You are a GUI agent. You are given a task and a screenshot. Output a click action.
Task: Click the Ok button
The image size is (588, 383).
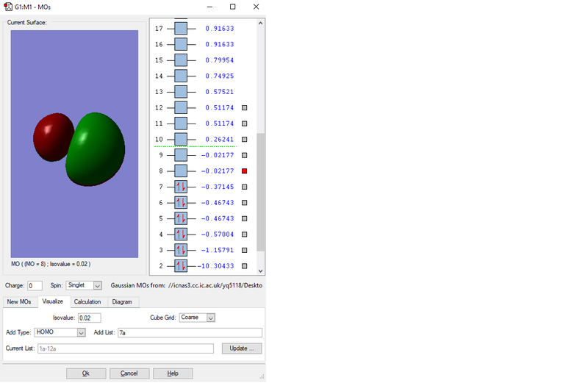point(86,373)
